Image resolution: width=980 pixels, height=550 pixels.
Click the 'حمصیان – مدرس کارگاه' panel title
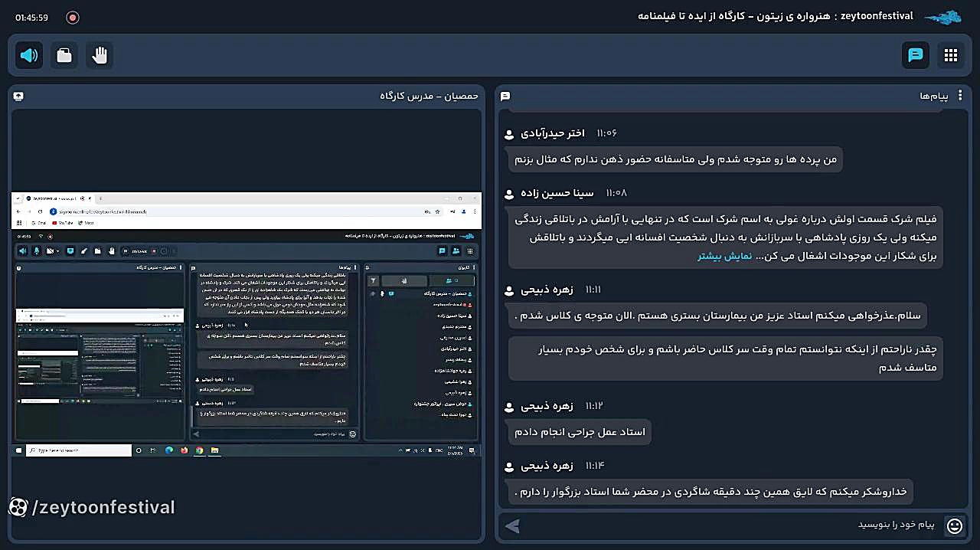click(x=429, y=96)
